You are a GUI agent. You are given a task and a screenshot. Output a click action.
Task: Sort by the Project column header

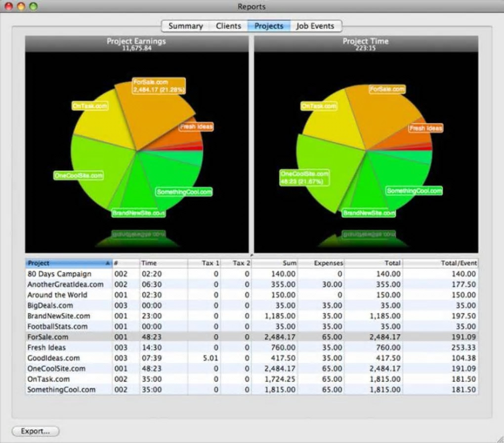click(x=69, y=263)
